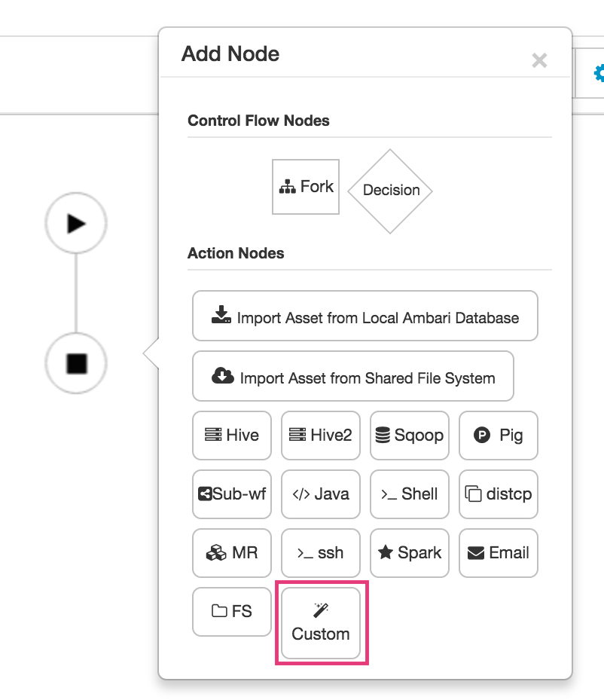The width and height of the screenshot is (604, 700).
Task: Add a Fork control flow node
Action: click(305, 186)
